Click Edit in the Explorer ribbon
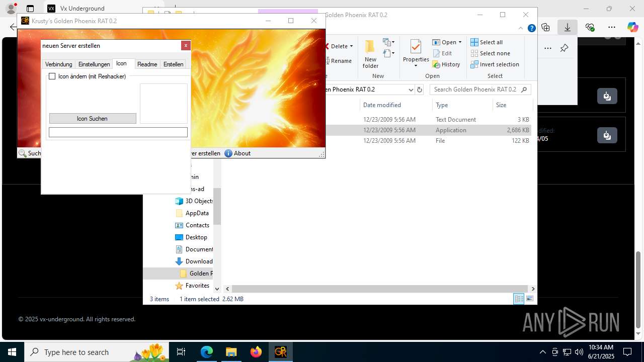The height and width of the screenshot is (362, 644). [x=442, y=53]
